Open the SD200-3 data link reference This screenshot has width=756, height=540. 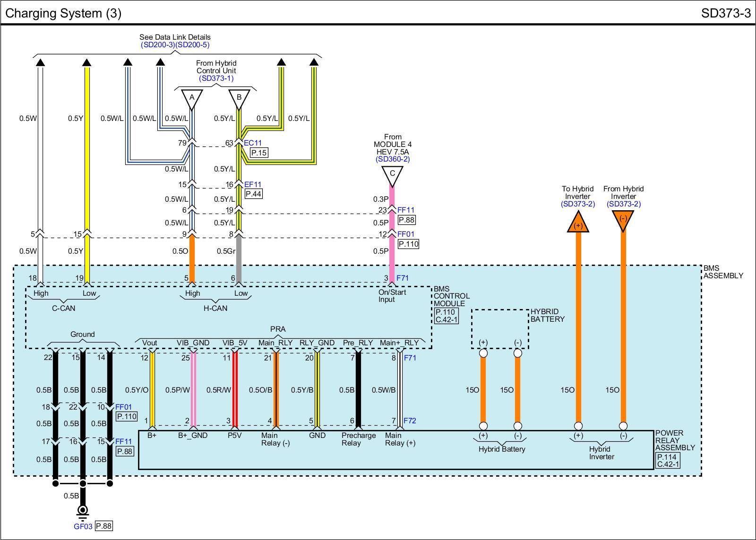point(158,45)
